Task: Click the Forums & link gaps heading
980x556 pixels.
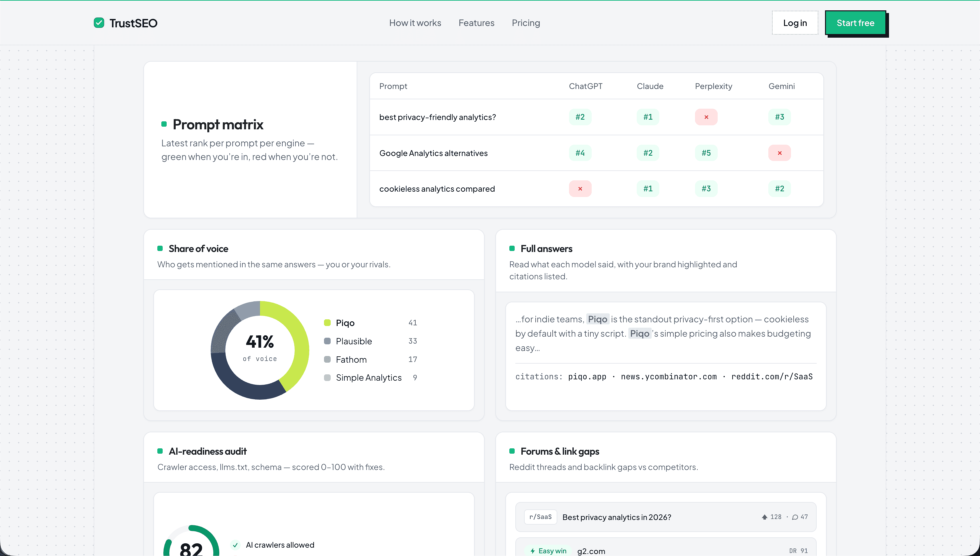Action: pos(560,451)
